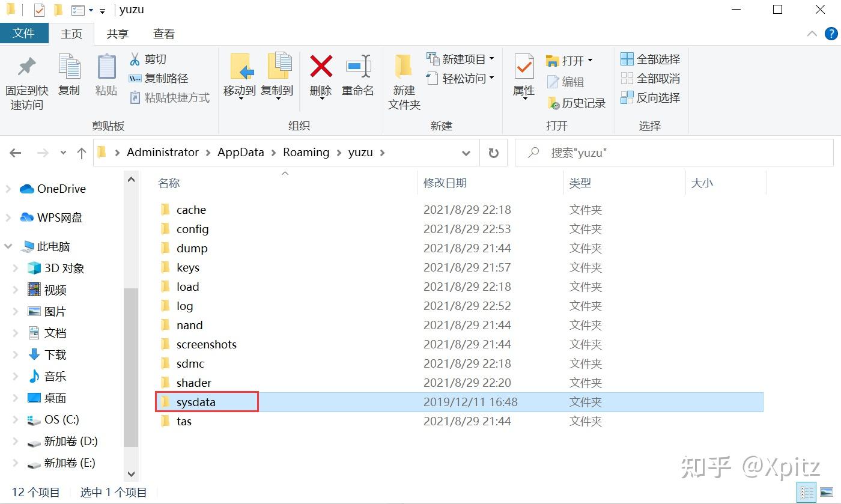Expand the WPS网盘 tree node
The height and width of the screenshot is (504, 841).
pyautogui.click(x=8, y=217)
